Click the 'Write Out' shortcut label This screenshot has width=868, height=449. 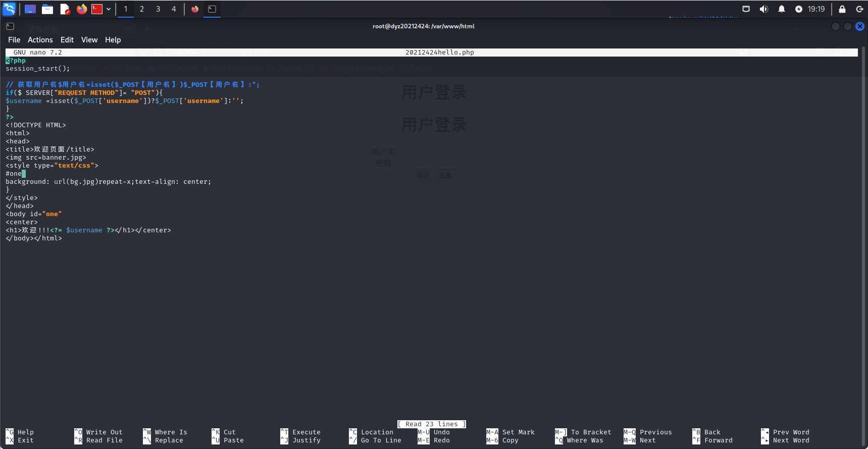pos(105,432)
